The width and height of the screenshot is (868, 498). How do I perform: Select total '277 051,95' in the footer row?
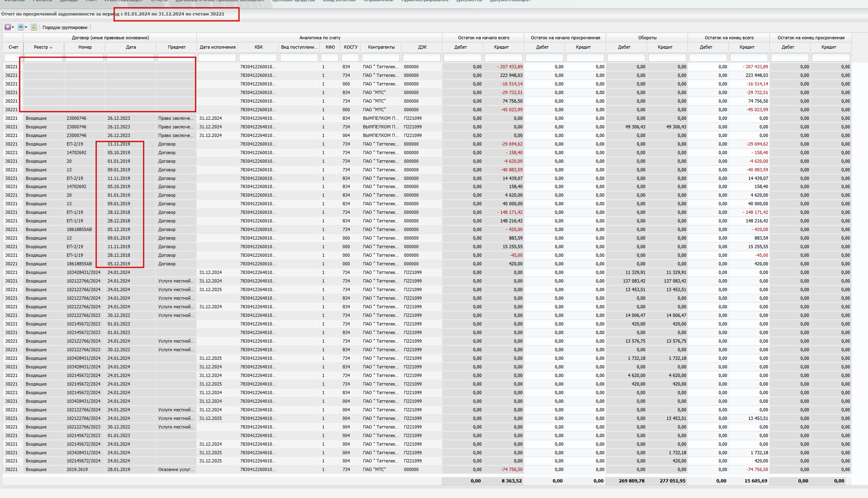click(672, 481)
